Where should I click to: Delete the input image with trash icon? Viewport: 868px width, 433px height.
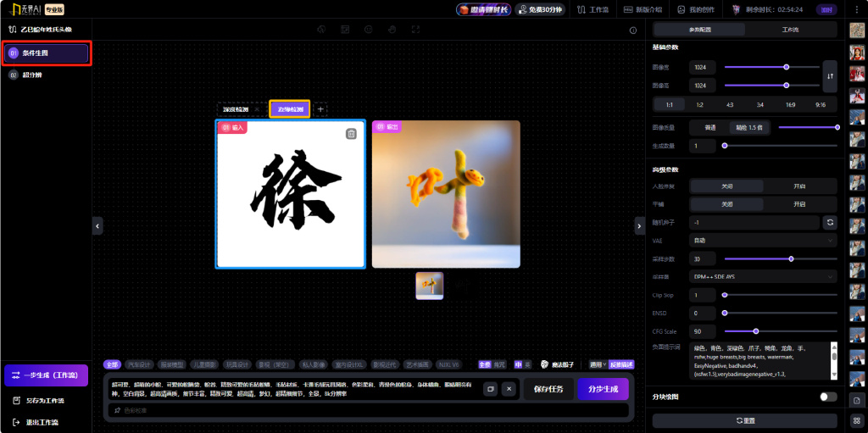(x=351, y=134)
